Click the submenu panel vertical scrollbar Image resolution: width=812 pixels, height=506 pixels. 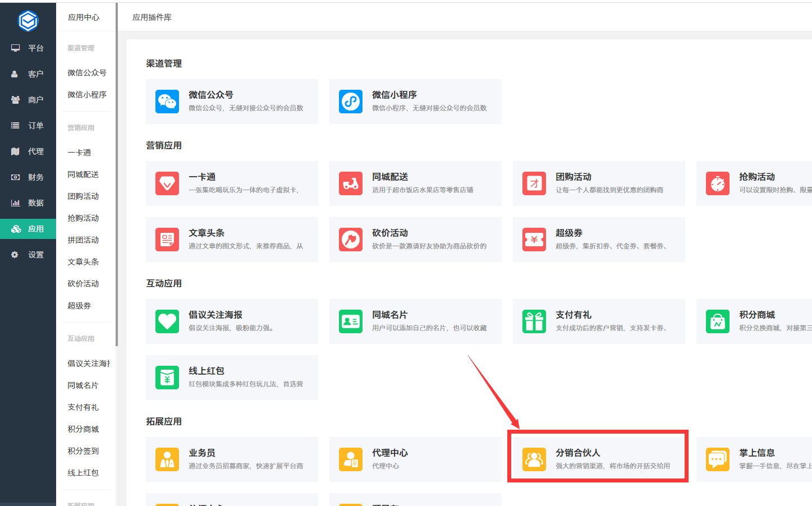coord(117,174)
